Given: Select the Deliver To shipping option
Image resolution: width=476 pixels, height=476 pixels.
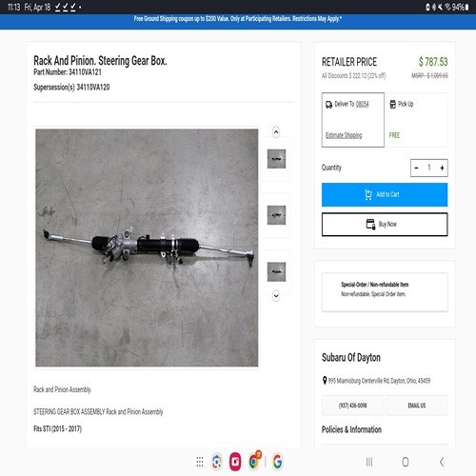Looking at the screenshot, I should click(353, 120).
